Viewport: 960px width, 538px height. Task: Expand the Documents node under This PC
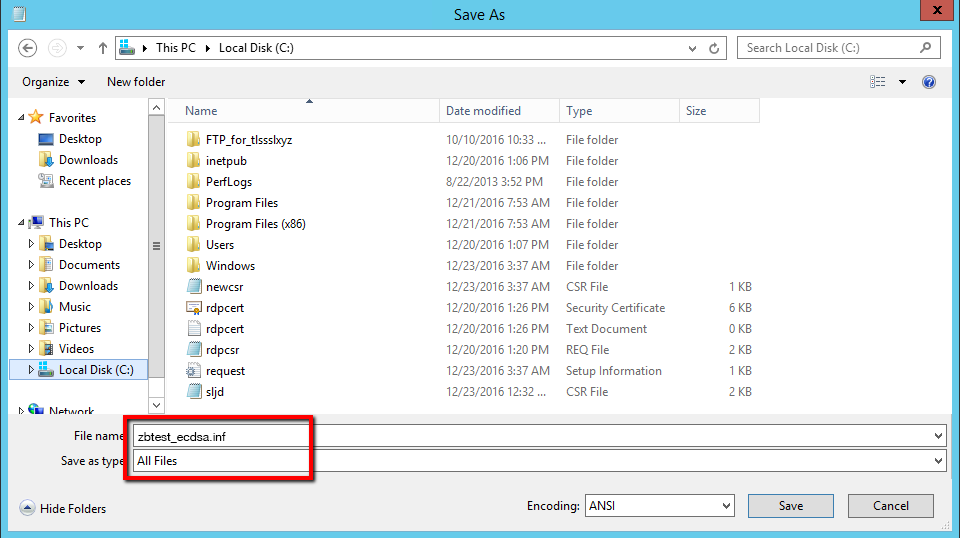coord(31,265)
